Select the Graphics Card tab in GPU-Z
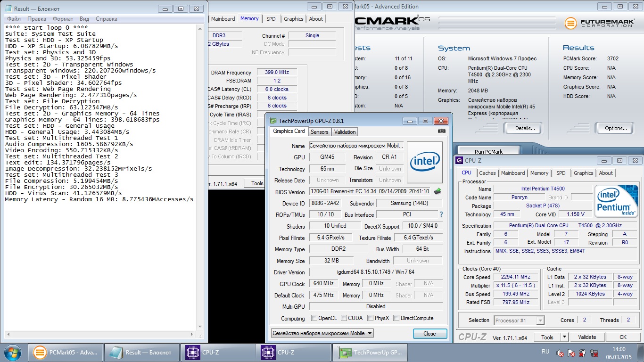This screenshot has width=644, height=362. tap(289, 131)
